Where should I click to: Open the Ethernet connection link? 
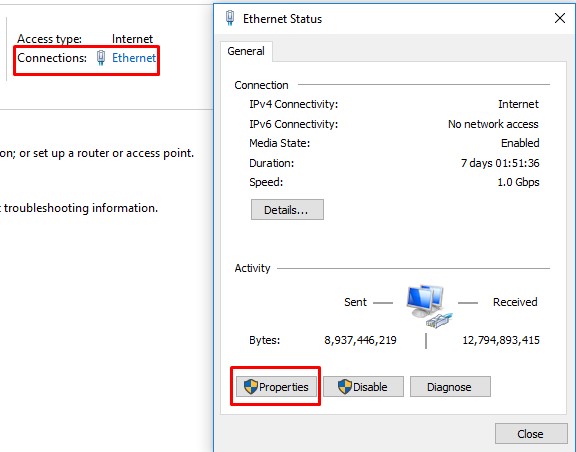[x=134, y=58]
